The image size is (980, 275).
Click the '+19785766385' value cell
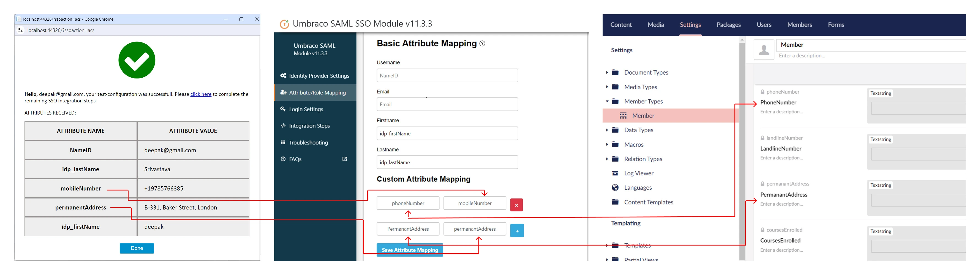coord(193,188)
